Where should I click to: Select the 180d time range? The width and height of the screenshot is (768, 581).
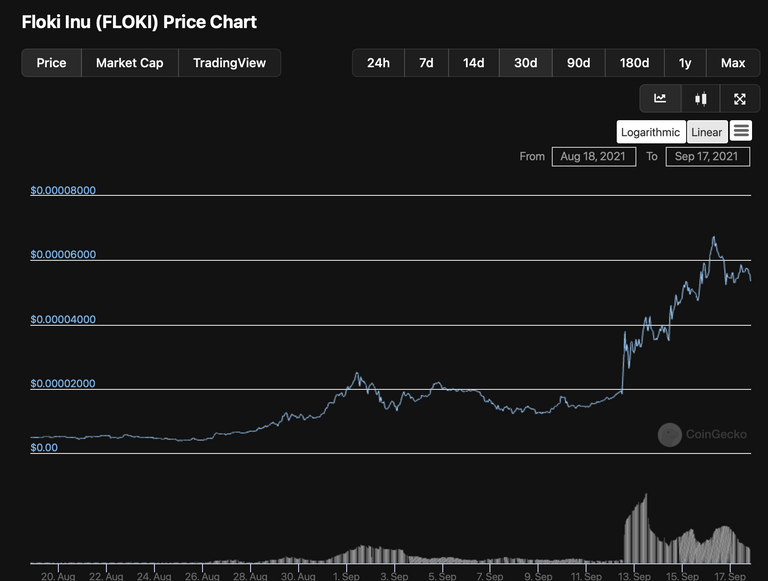pos(634,63)
